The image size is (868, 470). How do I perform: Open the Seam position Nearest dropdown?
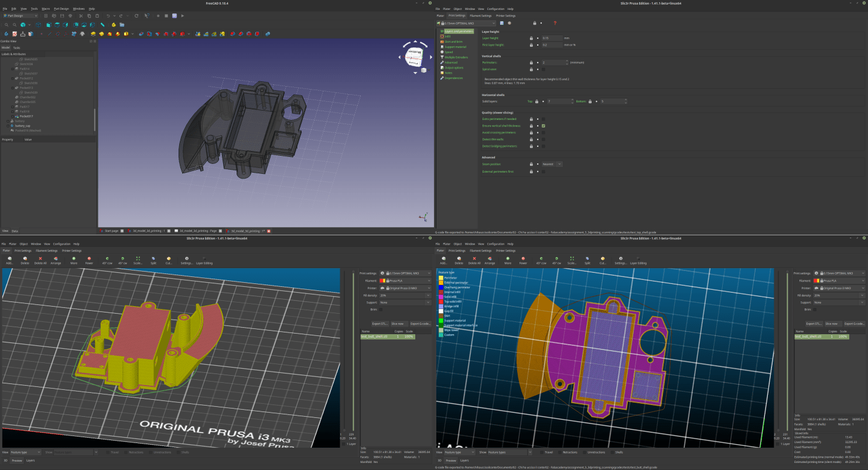click(x=552, y=164)
